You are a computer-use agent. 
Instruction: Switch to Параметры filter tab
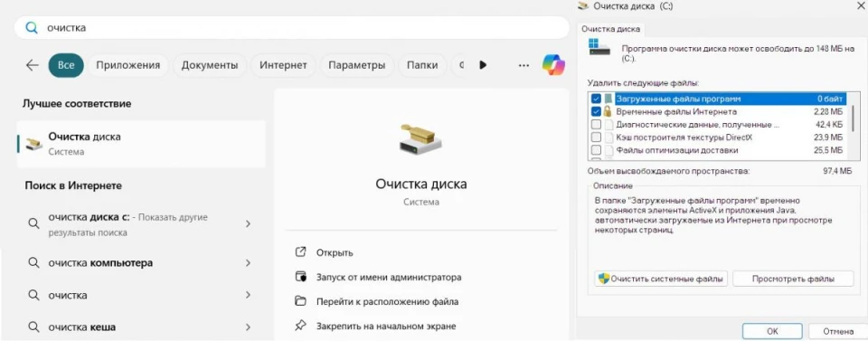pyautogui.click(x=357, y=65)
